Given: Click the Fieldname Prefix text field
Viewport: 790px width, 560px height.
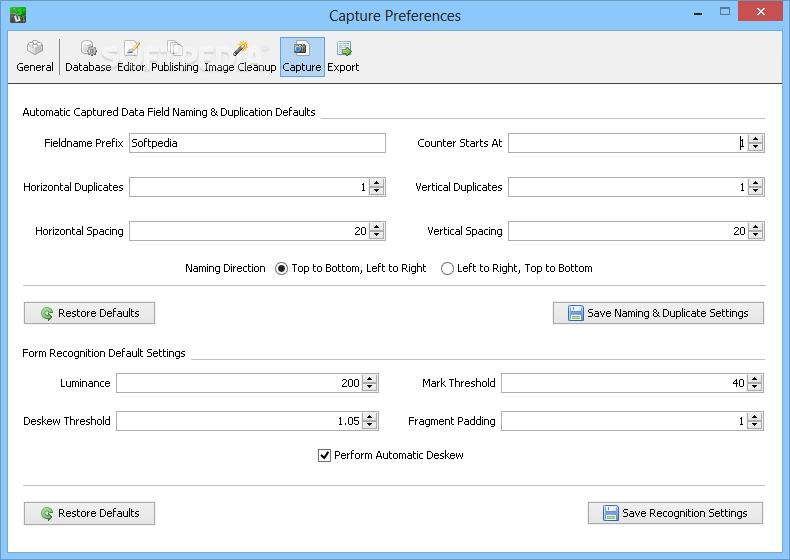Looking at the screenshot, I should 257,143.
